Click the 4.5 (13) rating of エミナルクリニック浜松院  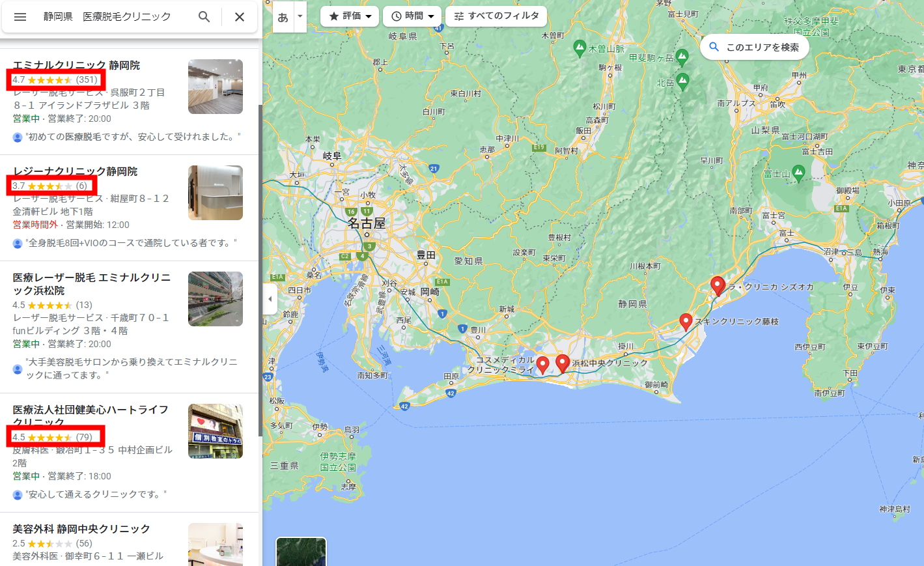coord(53,305)
